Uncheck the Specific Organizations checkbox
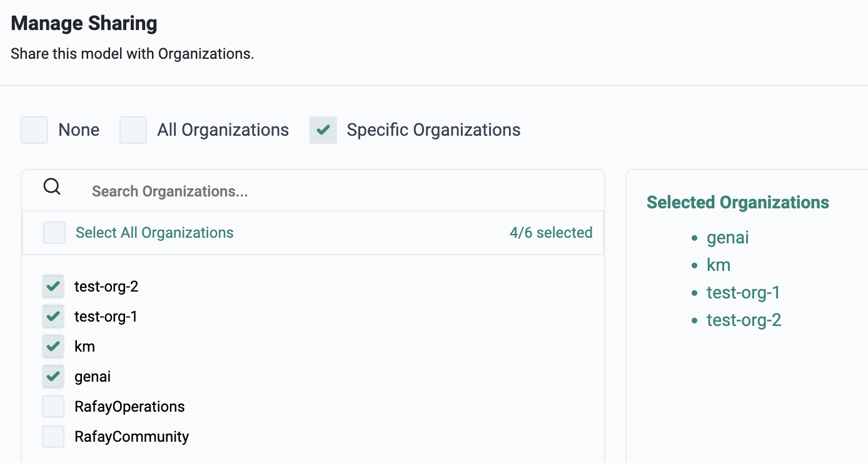 click(323, 130)
